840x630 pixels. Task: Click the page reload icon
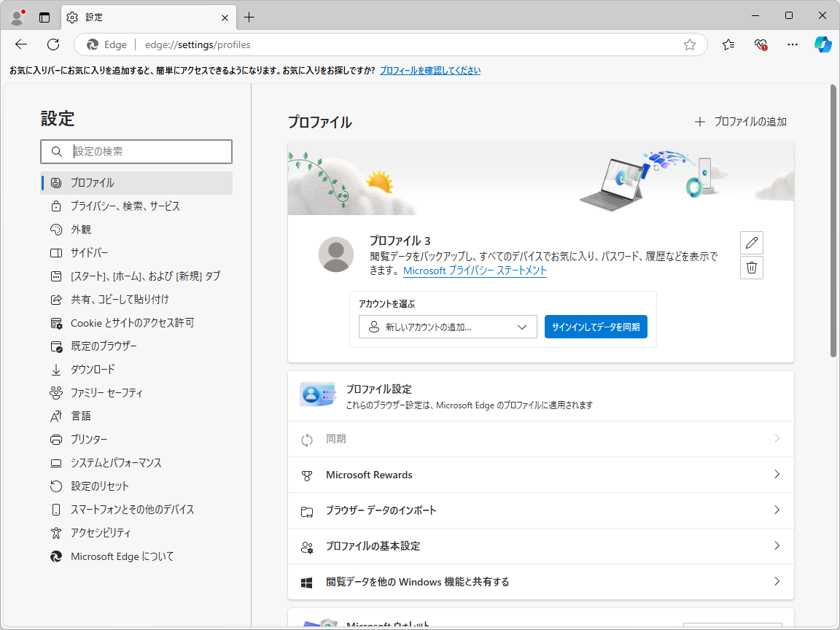[x=52, y=44]
